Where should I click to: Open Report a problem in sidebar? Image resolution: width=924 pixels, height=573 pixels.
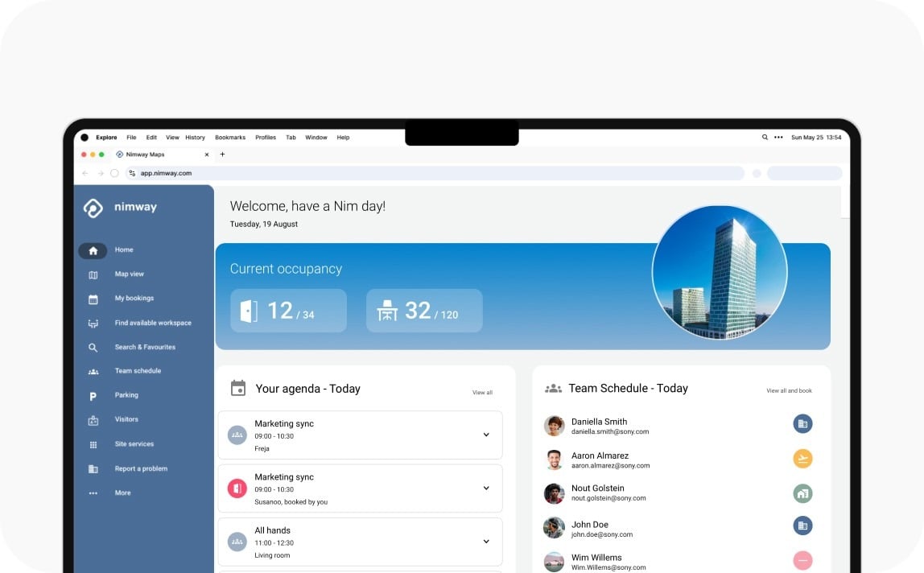coord(141,468)
